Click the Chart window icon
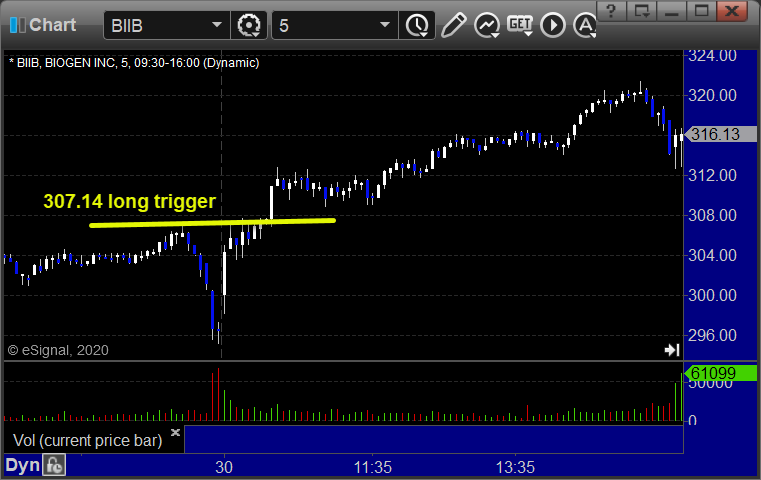The image size is (761, 480). tap(17, 25)
